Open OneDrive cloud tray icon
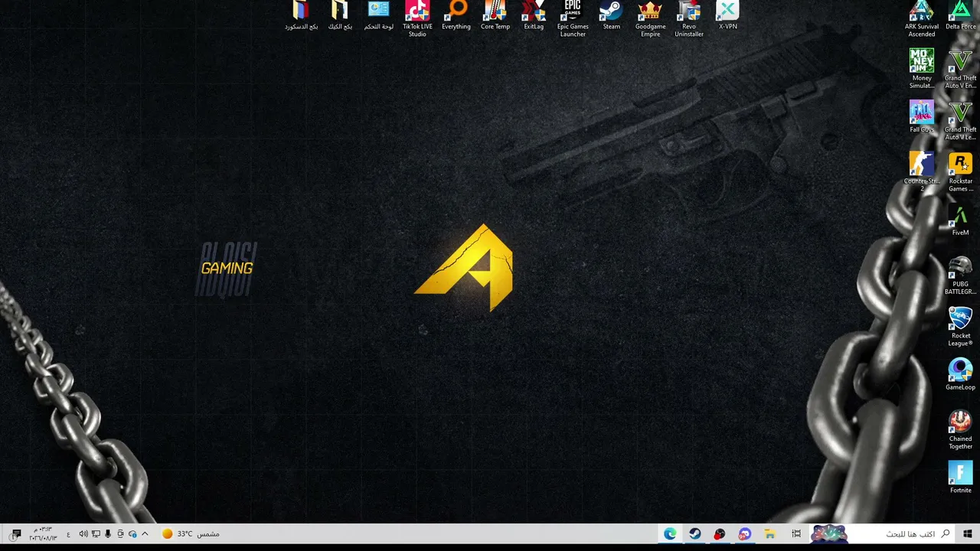 (x=132, y=534)
